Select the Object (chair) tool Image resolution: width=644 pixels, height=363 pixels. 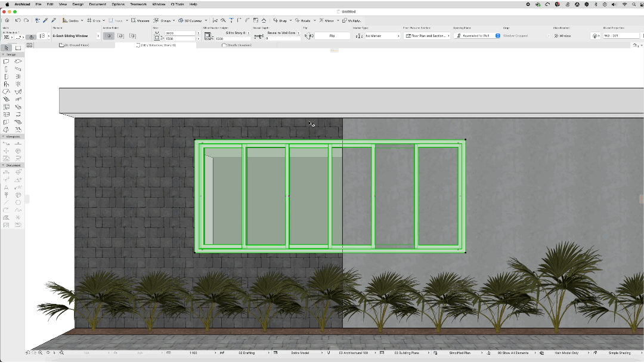point(6,84)
